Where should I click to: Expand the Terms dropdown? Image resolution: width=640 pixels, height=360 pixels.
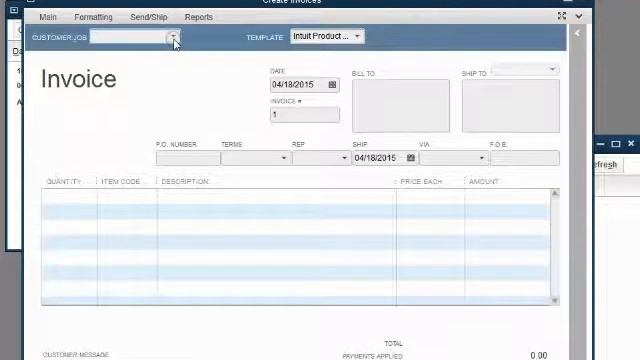283,158
